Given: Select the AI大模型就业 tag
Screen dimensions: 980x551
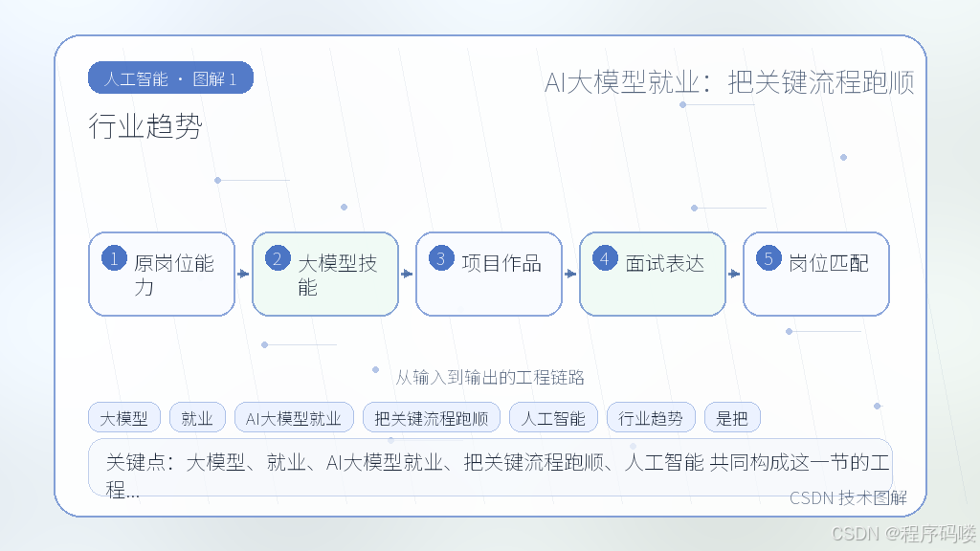Looking at the screenshot, I should coord(294,418).
